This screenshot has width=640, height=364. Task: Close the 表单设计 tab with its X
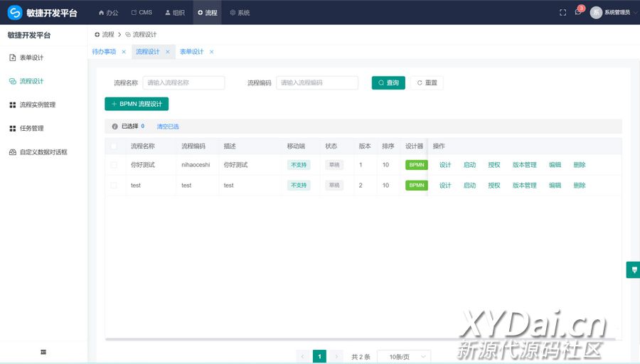pos(211,52)
